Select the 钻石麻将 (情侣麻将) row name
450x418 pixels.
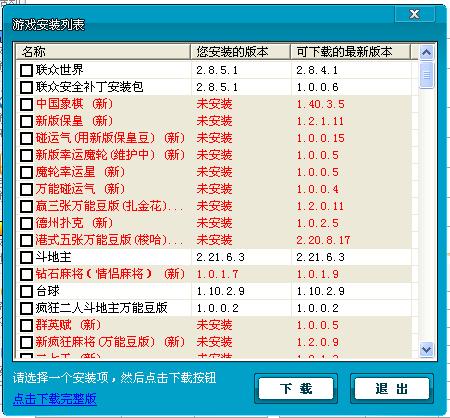tap(94, 274)
